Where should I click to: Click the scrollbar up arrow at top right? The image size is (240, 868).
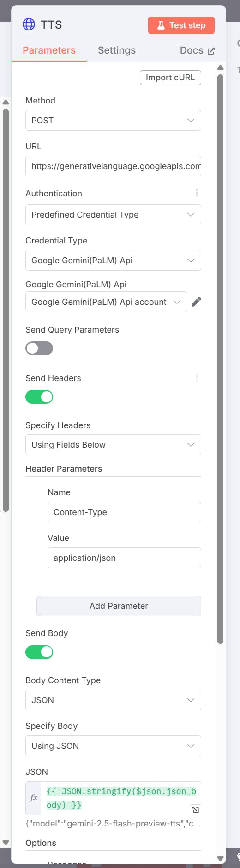tap(220, 68)
